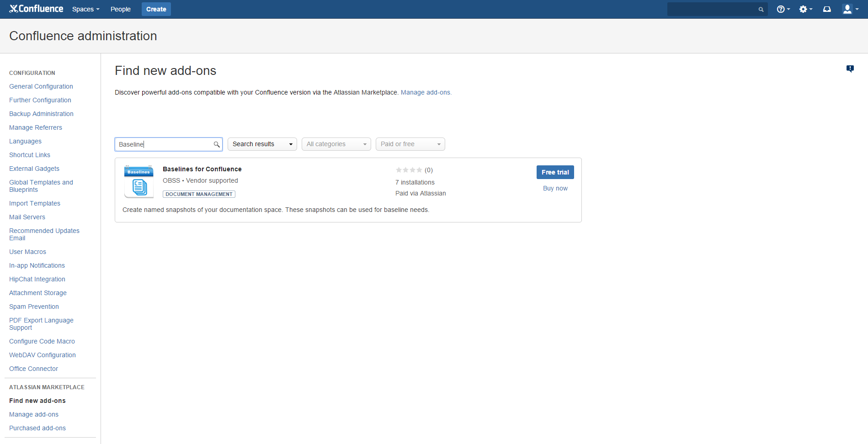Focus the header quick search field

[x=712, y=9]
